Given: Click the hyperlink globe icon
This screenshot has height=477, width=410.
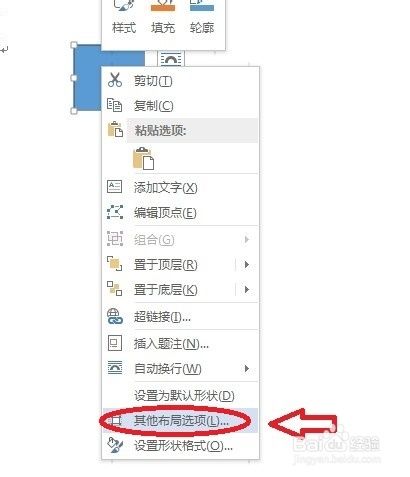Looking at the screenshot, I should tap(115, 316).
